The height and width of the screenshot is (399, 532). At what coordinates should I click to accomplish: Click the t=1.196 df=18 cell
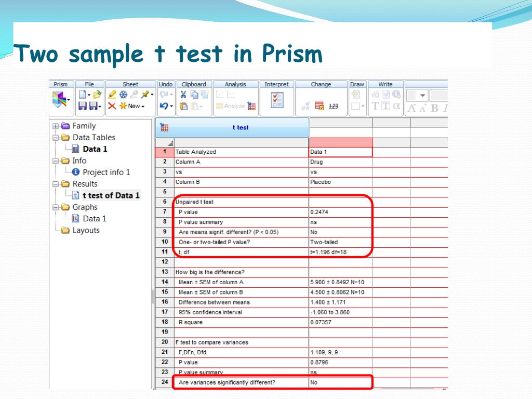coord(341,252)
